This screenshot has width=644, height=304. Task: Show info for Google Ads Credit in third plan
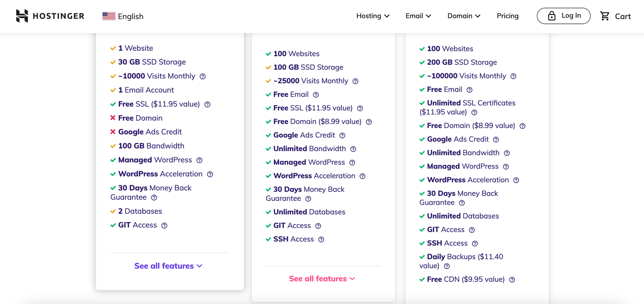click(496, 140)
